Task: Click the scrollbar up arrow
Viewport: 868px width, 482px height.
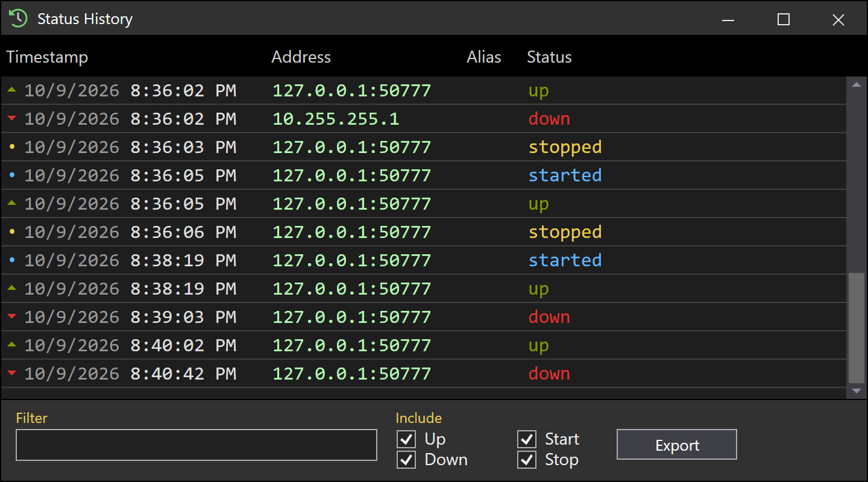Action: 856,84
